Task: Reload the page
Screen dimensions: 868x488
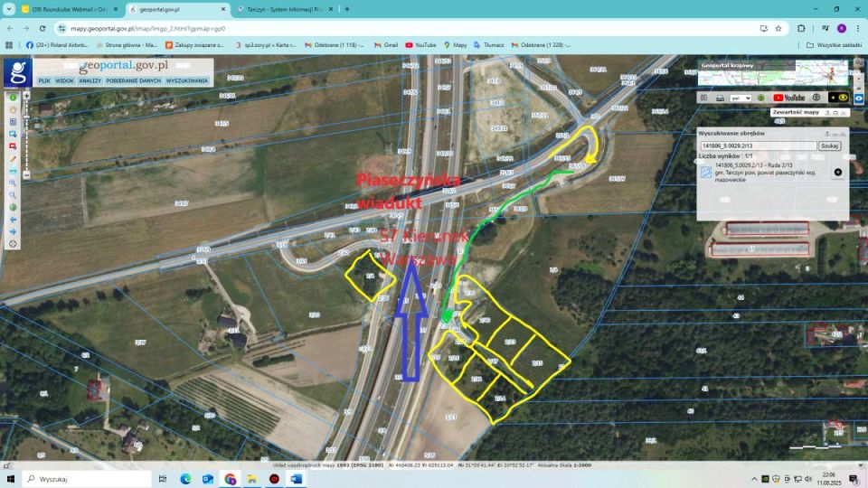Action: pyautogui.click(x=42, y=28)
